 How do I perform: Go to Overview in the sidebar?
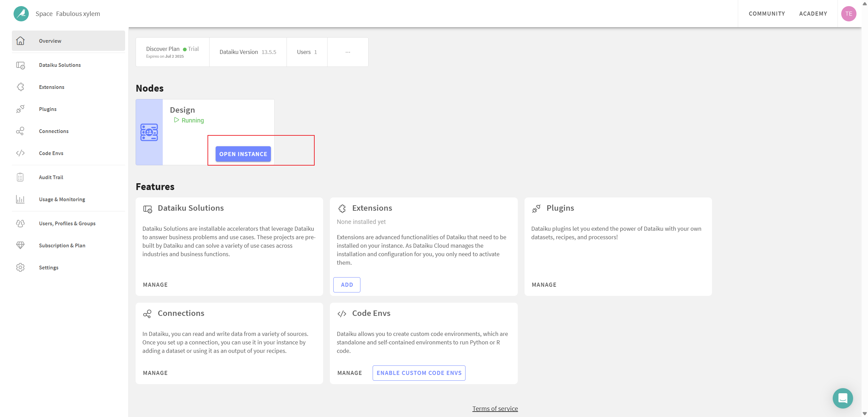(68, 41)
